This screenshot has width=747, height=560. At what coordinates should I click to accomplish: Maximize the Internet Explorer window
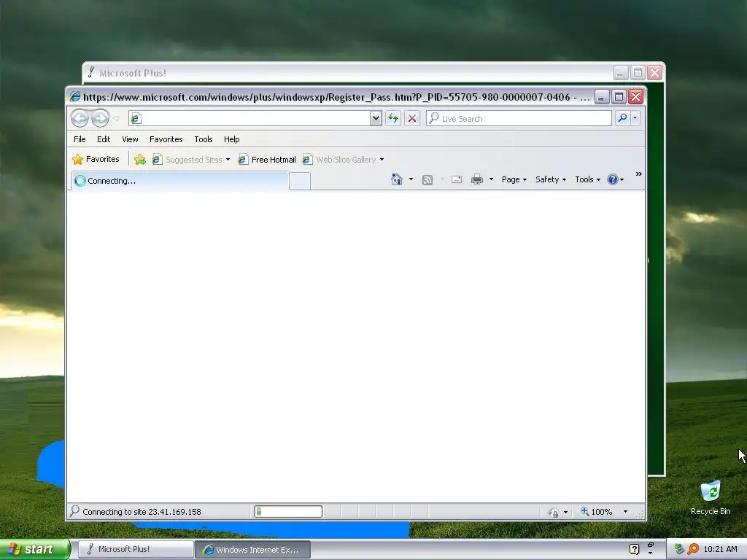pyautogui.click(x=619, y=97)
